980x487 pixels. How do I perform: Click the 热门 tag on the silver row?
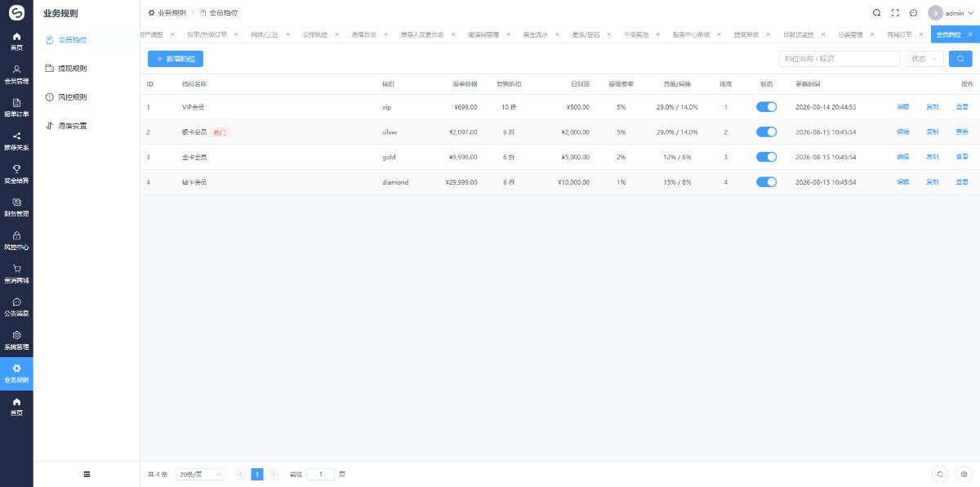[219, 132]
